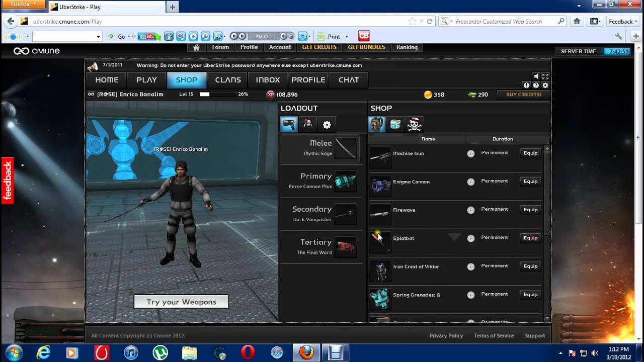Open the Privacy Policy footer link
This screenshot has height=362, width=644.
[x=446, y=336]
